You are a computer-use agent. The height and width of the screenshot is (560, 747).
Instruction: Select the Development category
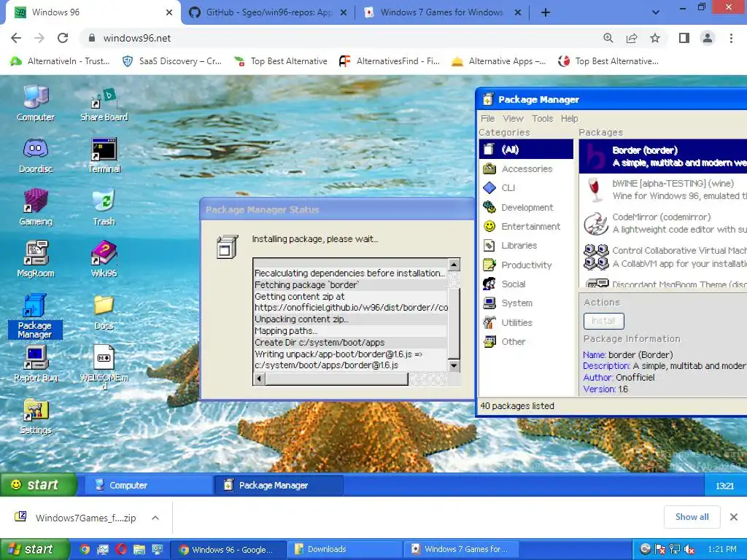(527, 207)
